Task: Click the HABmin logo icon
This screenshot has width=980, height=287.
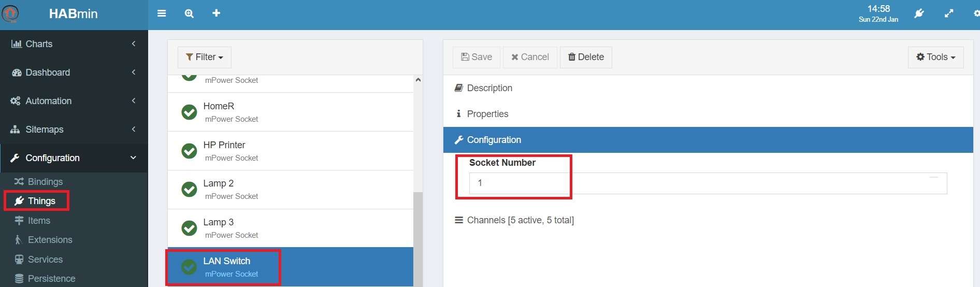Action: pos(10,13)
